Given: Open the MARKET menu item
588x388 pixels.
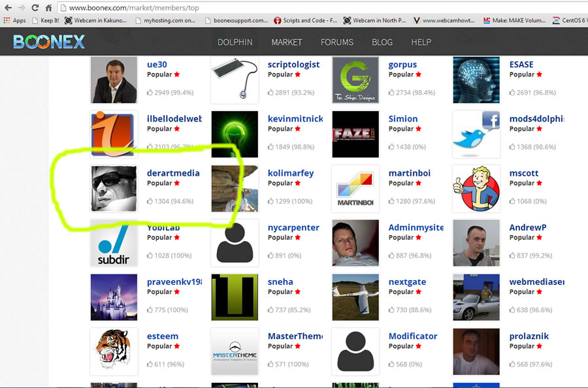Looking at the screenshot, I should 287,42.
